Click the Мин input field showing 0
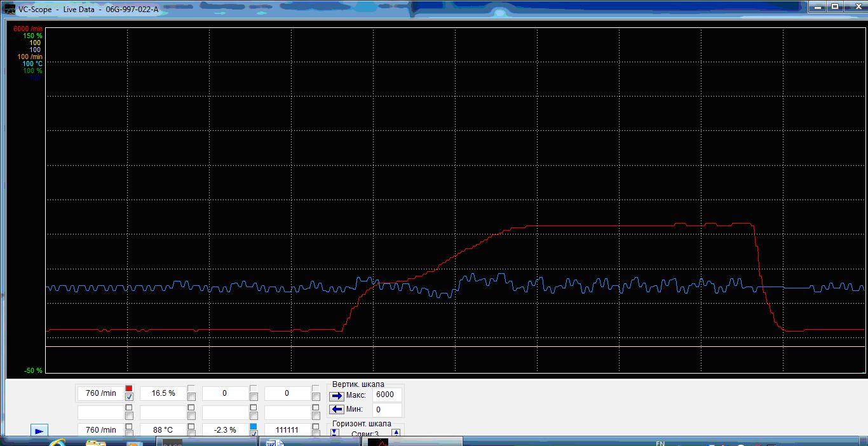The height and width of the screenshot is (446, 868). (x=387, y=410)
